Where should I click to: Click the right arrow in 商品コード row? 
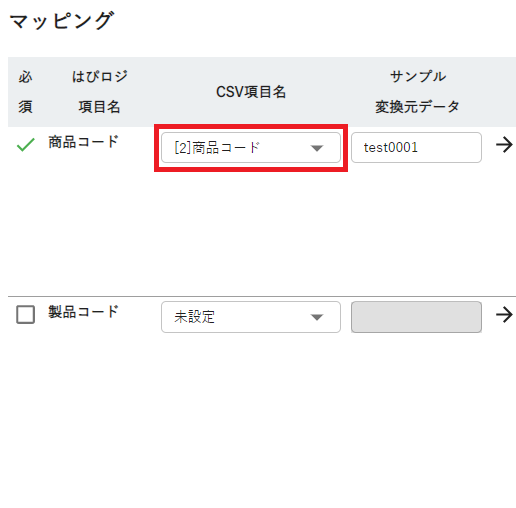point(504,145)
